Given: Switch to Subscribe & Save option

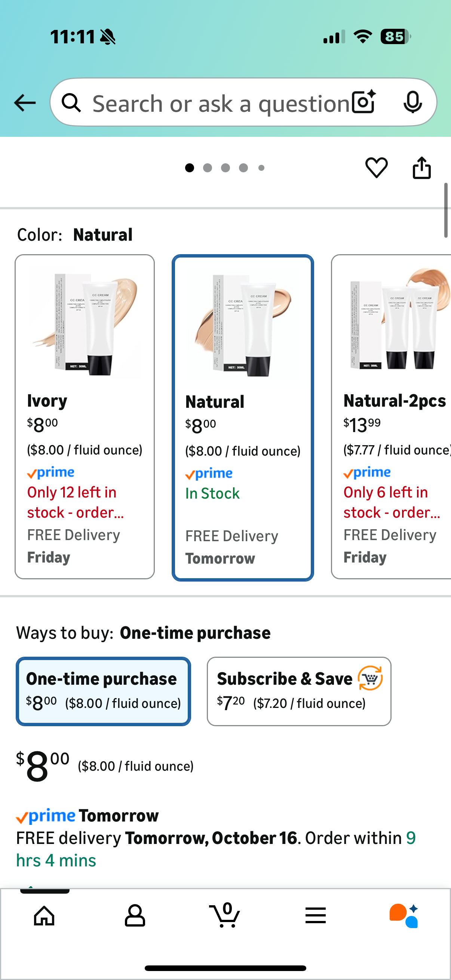Looking at the screenshot, I should (299, 691).
